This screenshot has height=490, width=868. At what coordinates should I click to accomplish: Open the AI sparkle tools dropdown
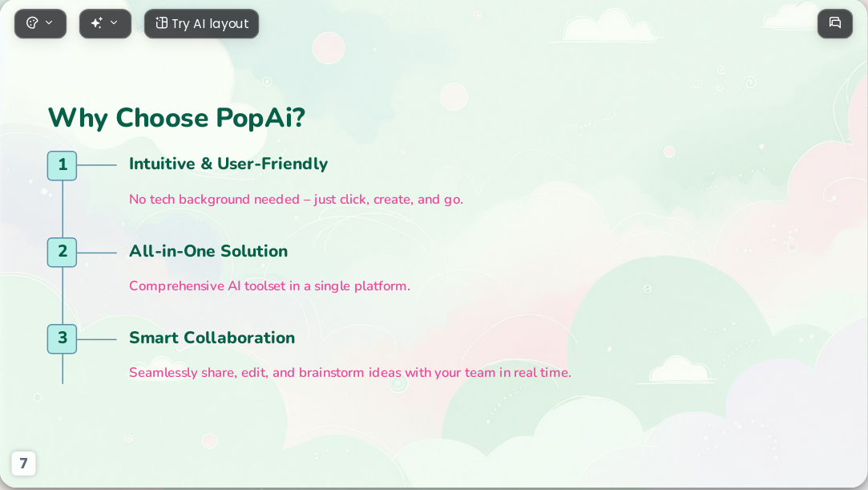coord(105,24)
